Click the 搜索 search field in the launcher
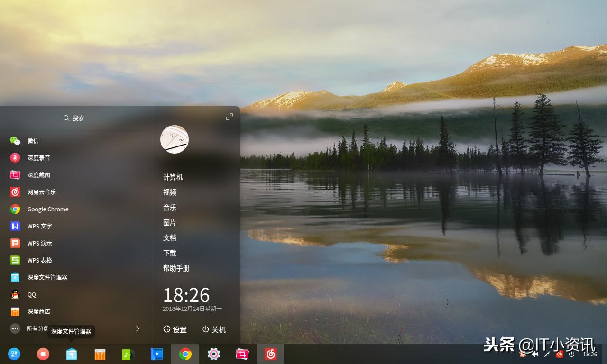This screenshot has width=607, height=364. 74,118
